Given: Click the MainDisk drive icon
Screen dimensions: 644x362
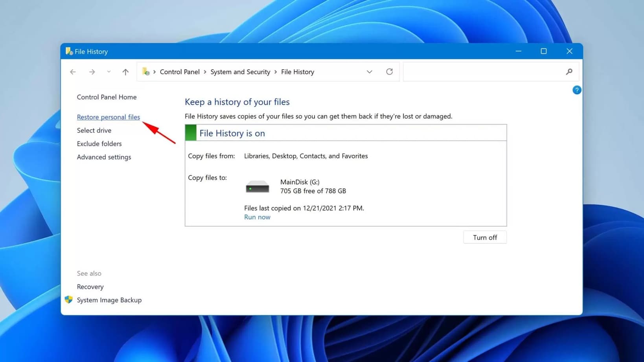Looking at the screenshot, I should click(x=257, y=186).
